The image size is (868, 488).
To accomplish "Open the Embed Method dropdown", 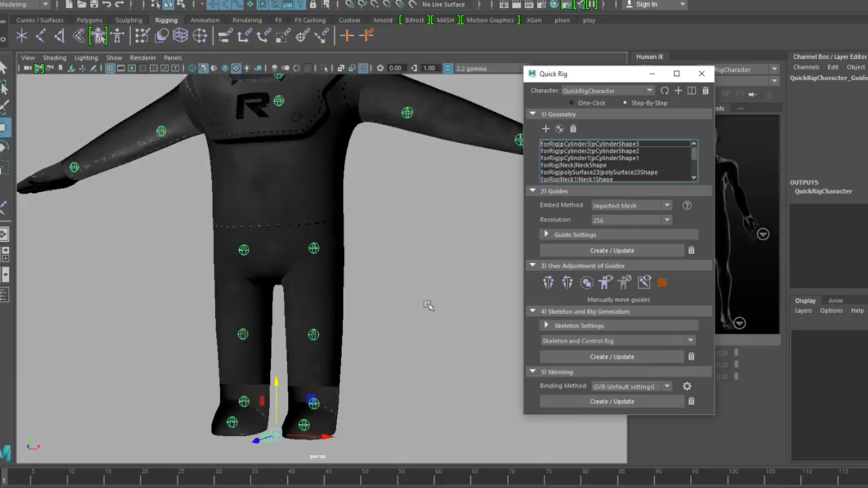I will [632, 205].
